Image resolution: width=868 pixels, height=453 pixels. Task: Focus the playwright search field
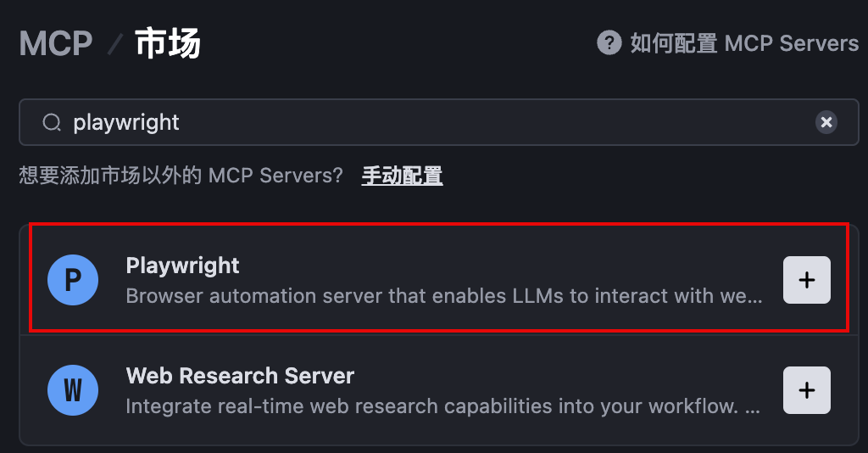[424, 123]
